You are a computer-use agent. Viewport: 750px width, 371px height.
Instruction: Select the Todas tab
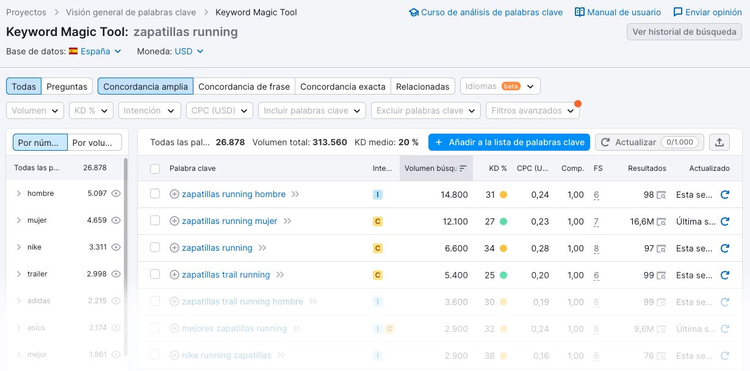24,87
